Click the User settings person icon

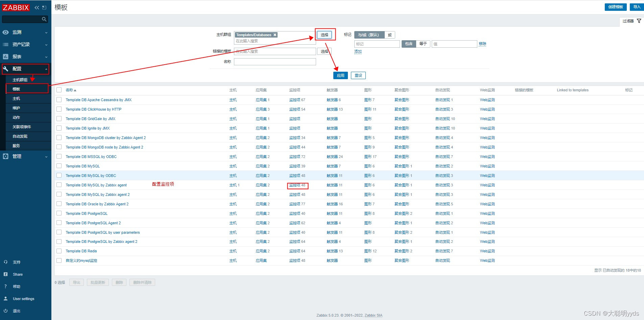pos(6,299)
